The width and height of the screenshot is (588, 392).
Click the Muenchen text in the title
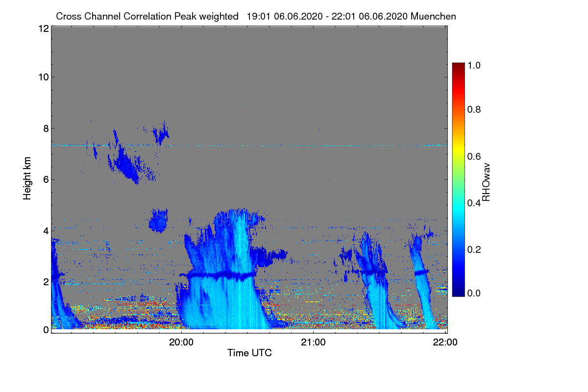click(x=434, y=16)
